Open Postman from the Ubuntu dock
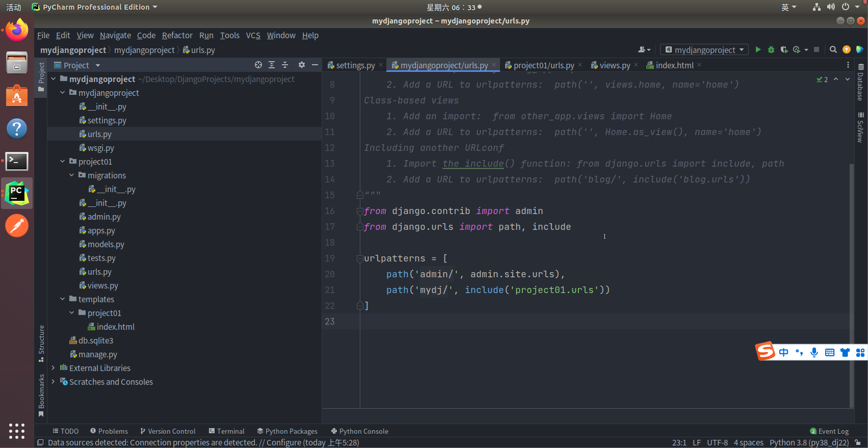Viewport: 868px width, 448px height. pyautogui.click(x=17, y=226)
